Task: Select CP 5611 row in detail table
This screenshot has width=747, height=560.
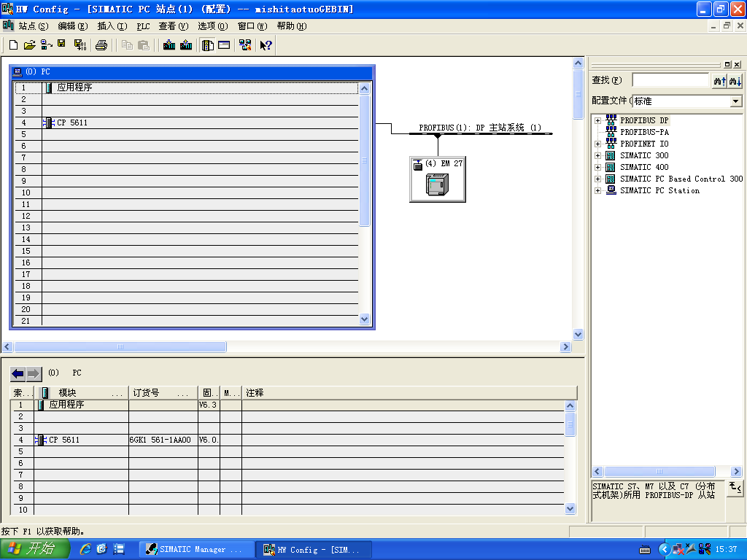Action: pyautogui.click(x=287, y=440)
